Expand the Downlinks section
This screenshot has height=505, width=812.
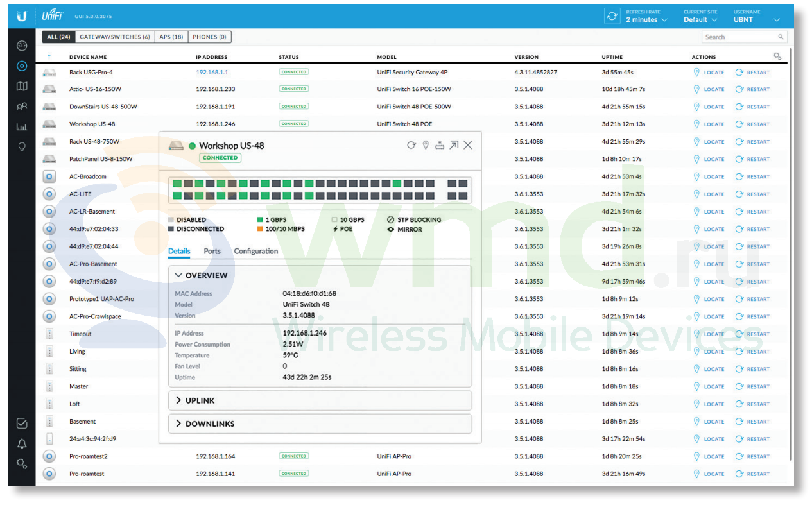pos(320,424)
